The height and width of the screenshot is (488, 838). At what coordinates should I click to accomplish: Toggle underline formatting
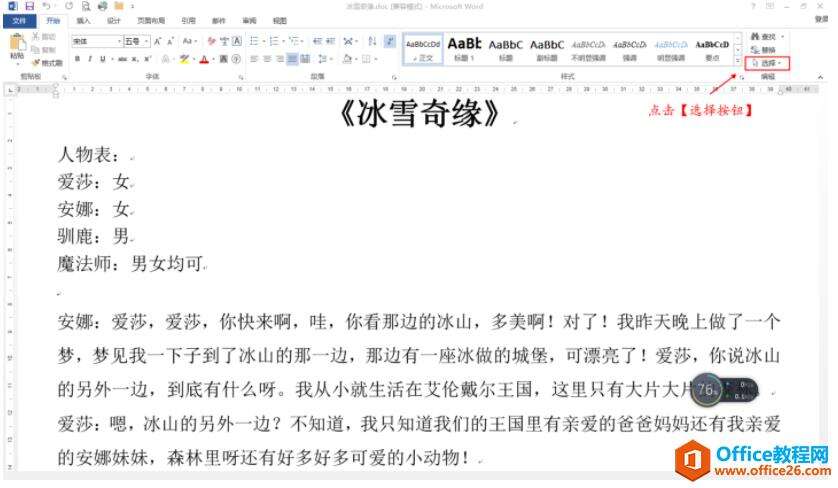pyautogui.click(x=103, y=59)
